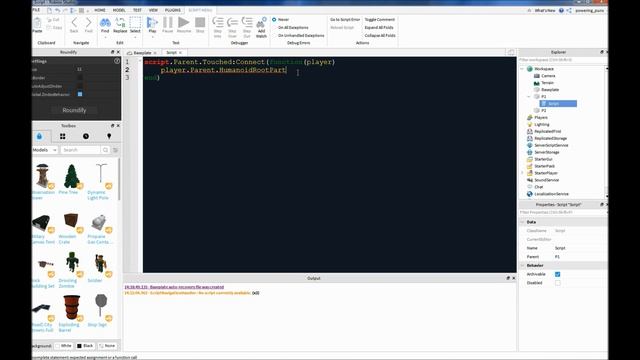Select None background option in Toolbox
The image size is (640, 360).
pyautogui.click(x=107, y=346)
